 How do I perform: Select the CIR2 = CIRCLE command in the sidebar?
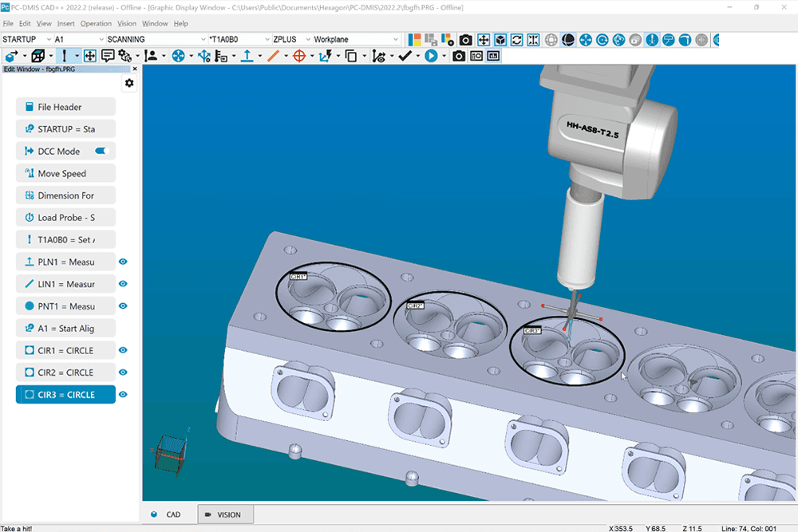pos(64,372)
